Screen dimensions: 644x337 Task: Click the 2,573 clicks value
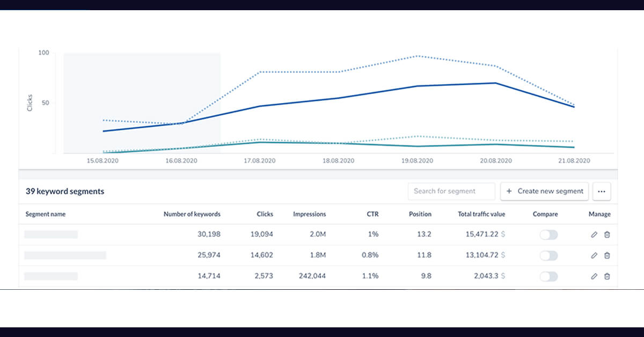(x=264, y=276)
